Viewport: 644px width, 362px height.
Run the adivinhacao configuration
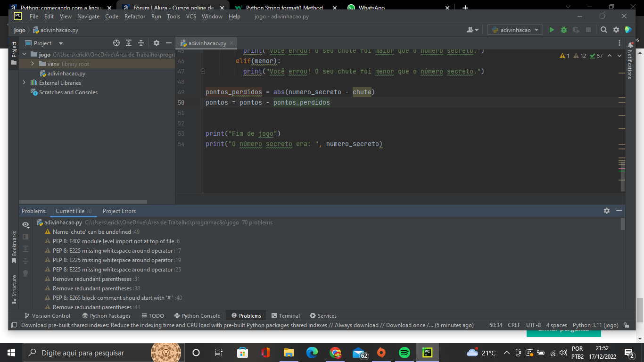coord(552,30)
